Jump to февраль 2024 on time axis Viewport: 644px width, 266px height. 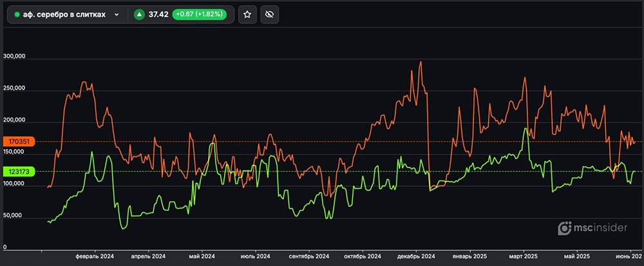point(95,256)
